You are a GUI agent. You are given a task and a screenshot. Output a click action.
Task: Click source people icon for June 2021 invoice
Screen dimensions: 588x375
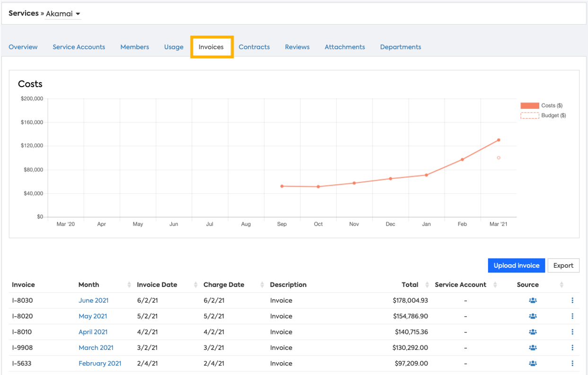pyautogui.click(x=533, y=301)
